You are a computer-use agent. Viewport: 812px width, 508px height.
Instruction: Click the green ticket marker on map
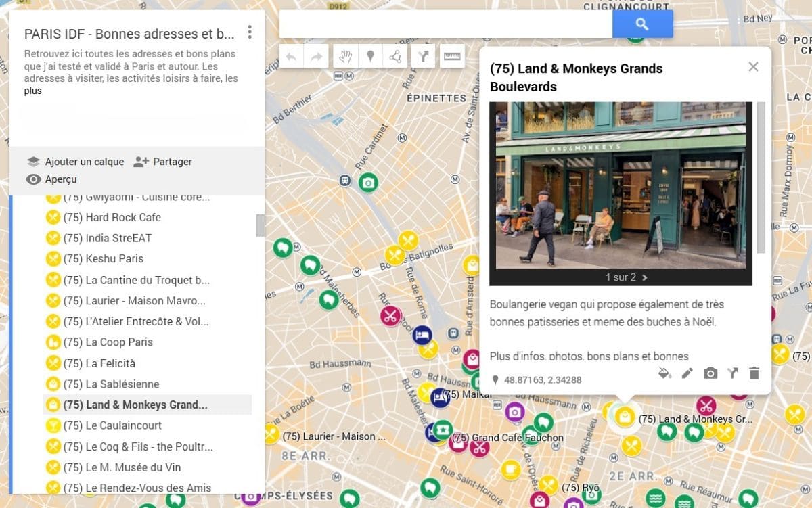pos(443,429)
